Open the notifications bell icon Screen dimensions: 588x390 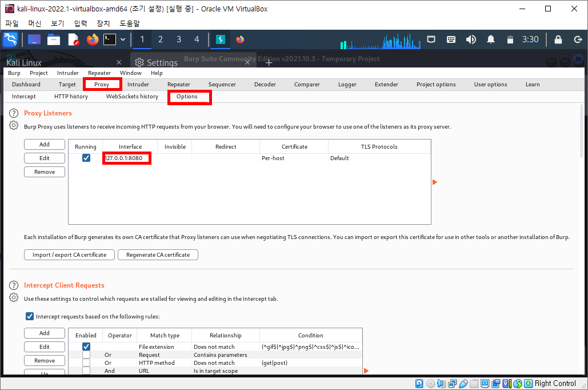pyautogui.click(x=490, y=39)
